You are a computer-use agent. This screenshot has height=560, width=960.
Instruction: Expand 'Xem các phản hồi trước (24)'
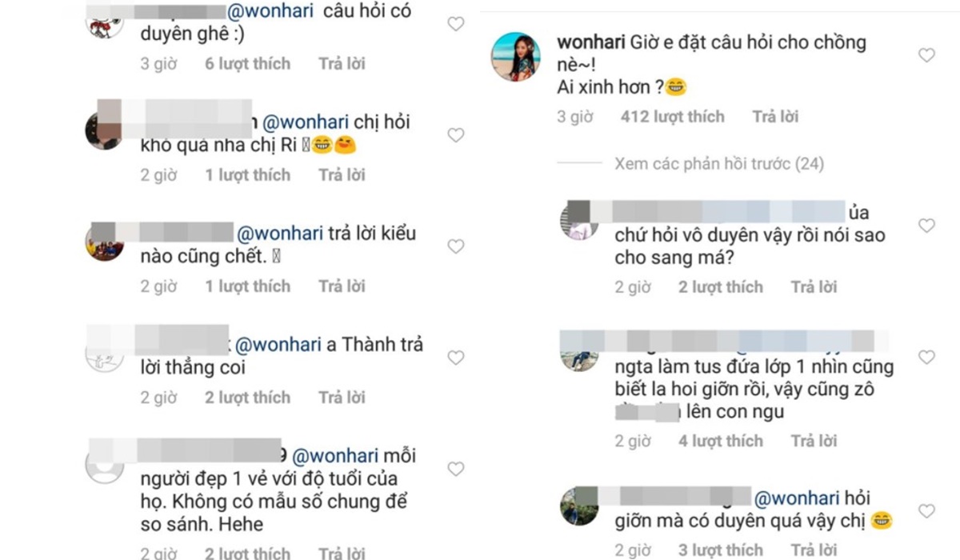719,164
